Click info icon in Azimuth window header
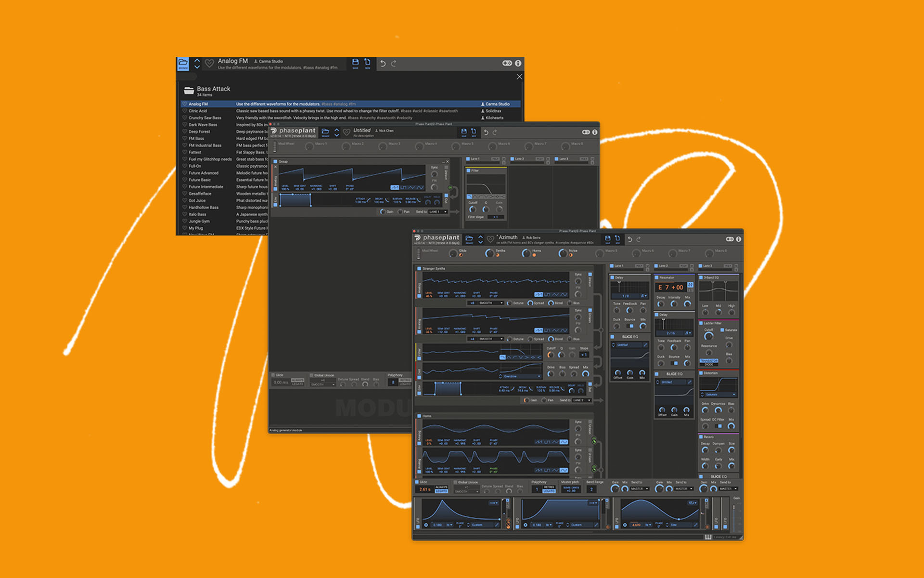 pos(739,239)
